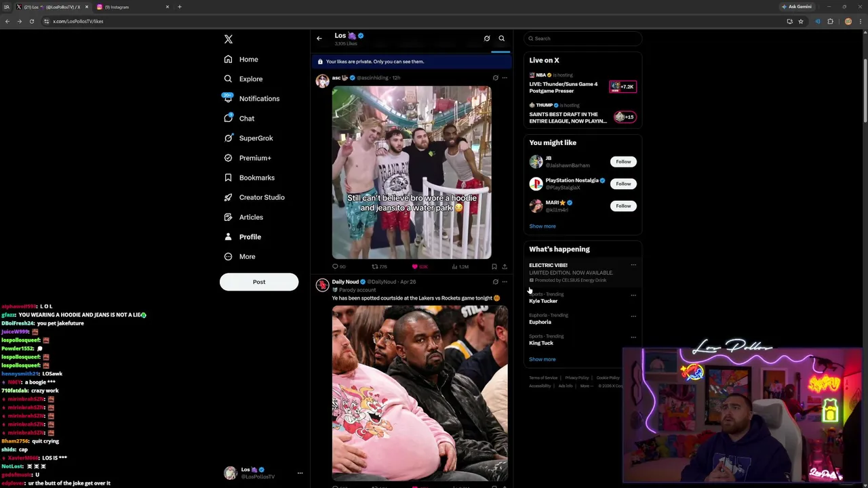Image resolution: width=868 pixels, height=488 pixels.
Task: Open more options for Kyle Tucker trend
Action: (x=633, y=296)
